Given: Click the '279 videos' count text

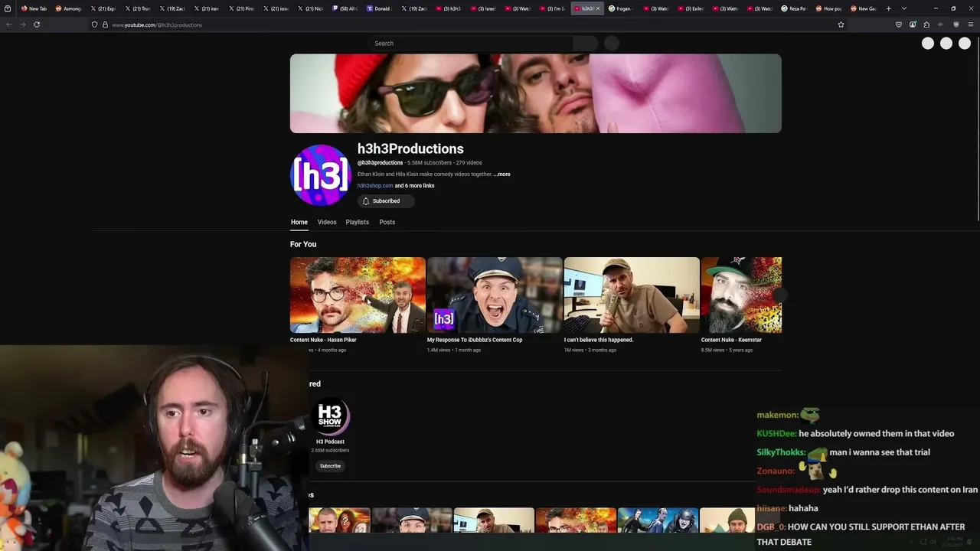Looking at the screenshot, I should (469, 163).
